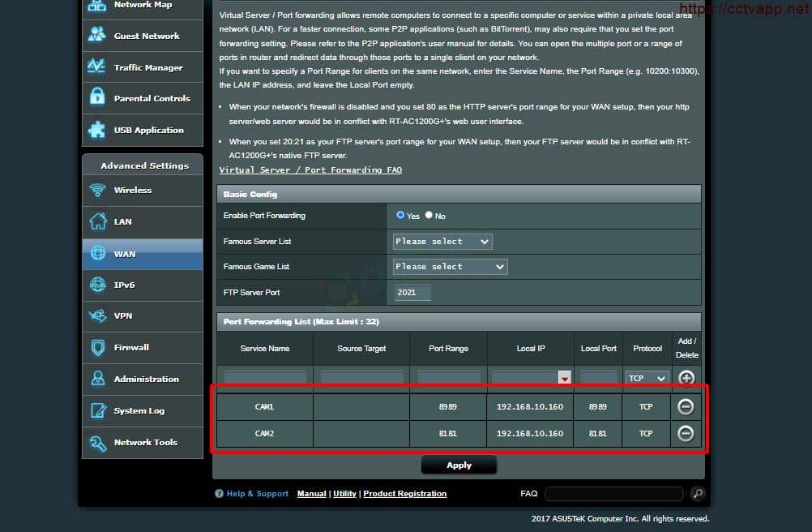This screenshot has width=812, height=532.
Task: Click the plus icon to add port forwarding rule
Action: click(686, 378)
